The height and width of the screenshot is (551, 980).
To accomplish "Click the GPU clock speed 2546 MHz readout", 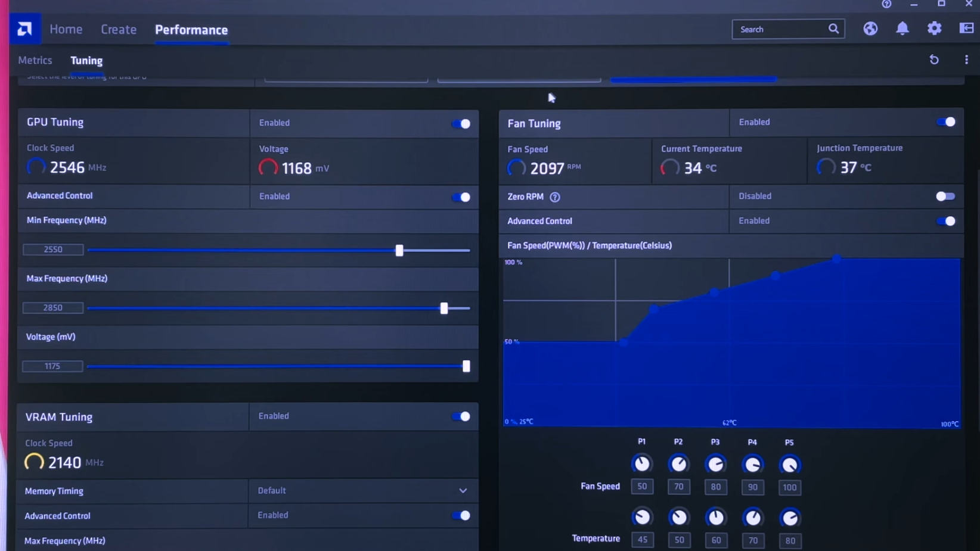I will 67,167.
